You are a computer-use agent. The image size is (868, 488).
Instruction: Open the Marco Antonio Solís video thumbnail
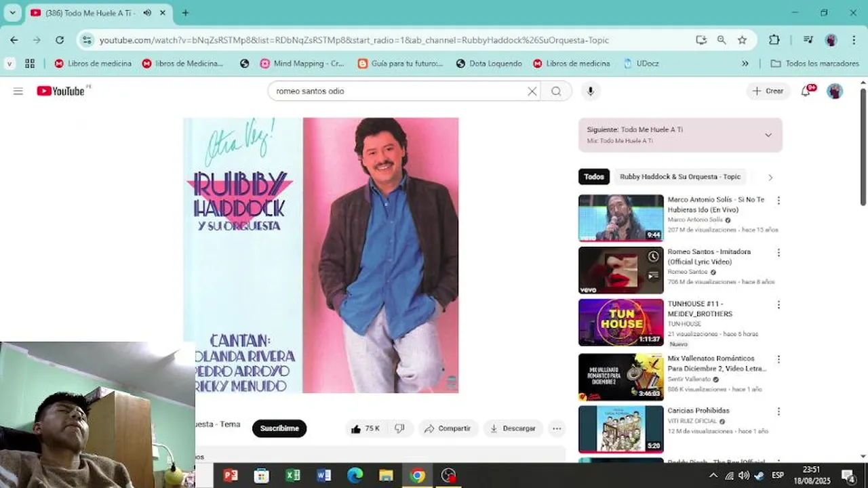(x=620, y=218)
